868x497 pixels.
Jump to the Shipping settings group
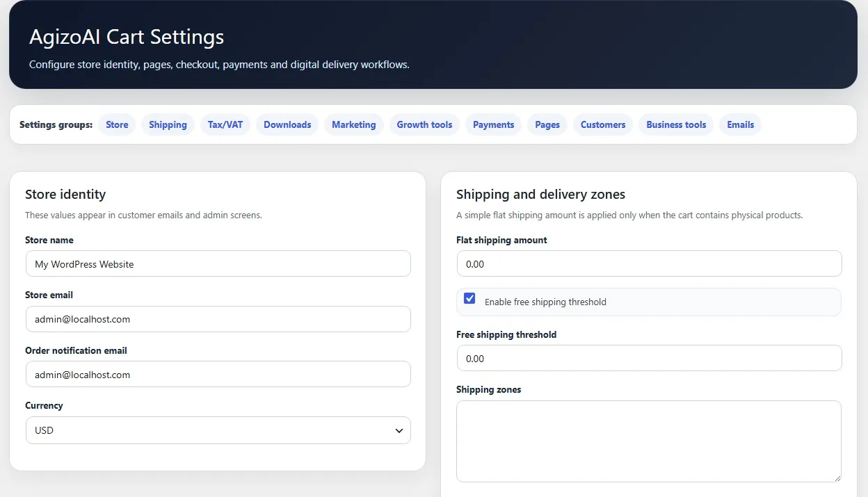(x=168, y=124)
